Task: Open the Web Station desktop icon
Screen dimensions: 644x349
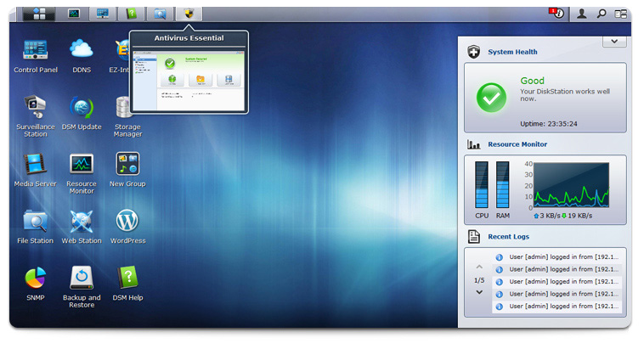Action: pos(82,222)
